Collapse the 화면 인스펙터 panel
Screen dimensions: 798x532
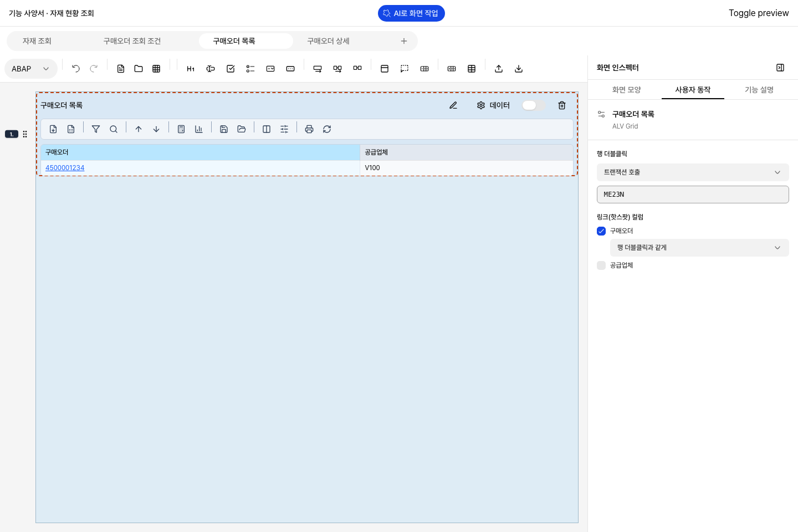click(780, 68)
